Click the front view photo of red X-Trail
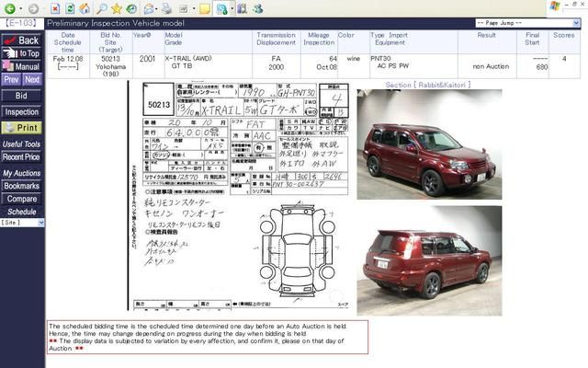The image size is (588, 368). pyautogui.click(x=429, y=144)
